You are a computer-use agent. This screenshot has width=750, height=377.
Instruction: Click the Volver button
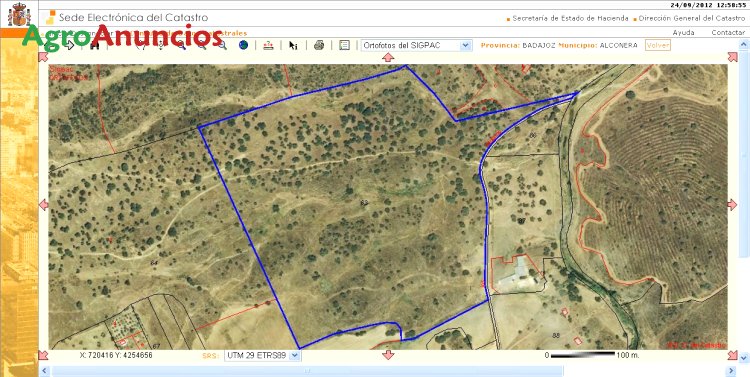tap(658, 45)
